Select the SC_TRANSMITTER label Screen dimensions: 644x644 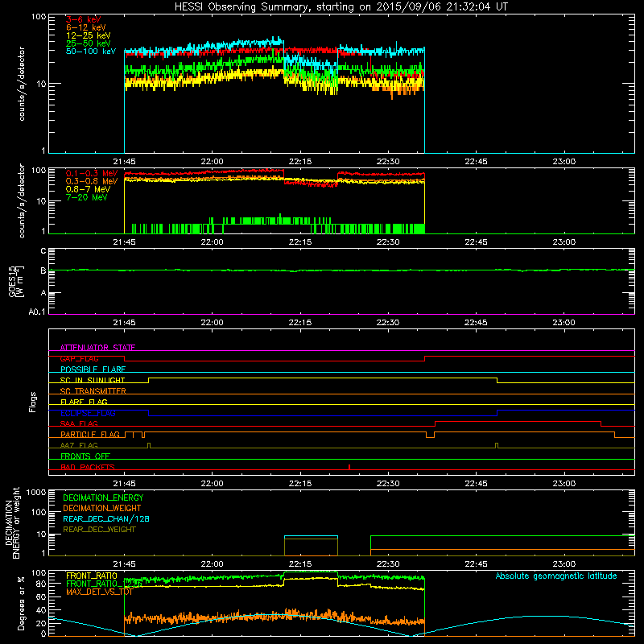tap(93, 391)
